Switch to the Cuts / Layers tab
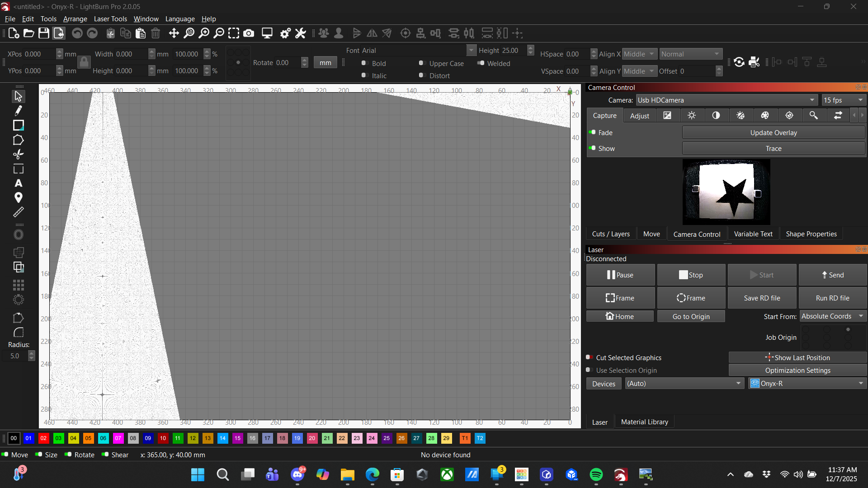The image size is (868, 488). click(x=611, y=234)
